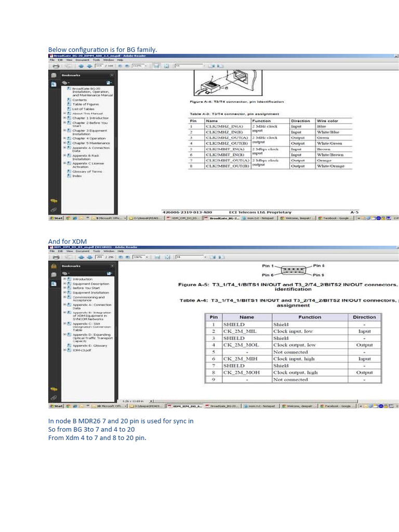Screen dimensions: 399x532
Task: Expand Introduction bookmark in XDM reader
Action: pyautogui.click(x=65, y=279)
